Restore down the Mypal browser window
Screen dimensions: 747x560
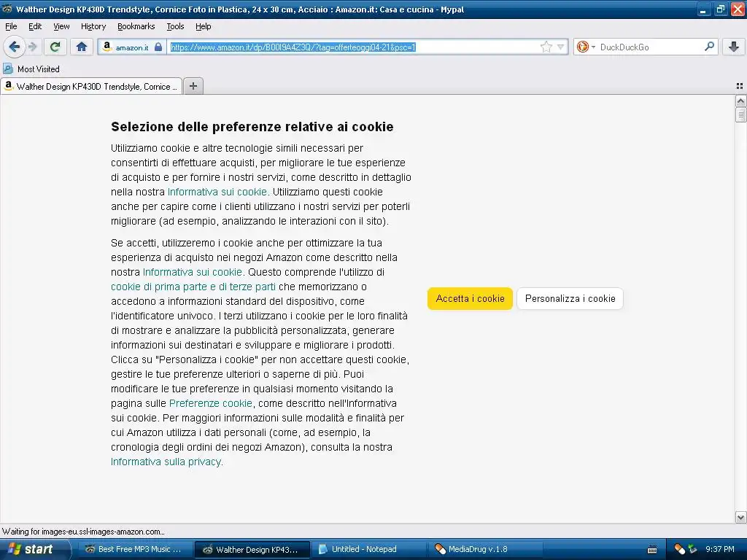pyautogui.click(x=721, y=9)
